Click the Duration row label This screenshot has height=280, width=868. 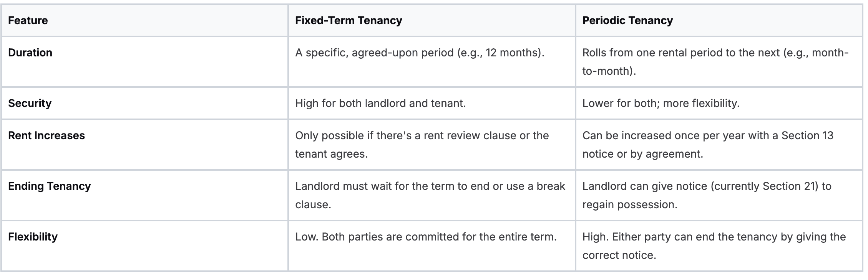[x=30, y=53]
